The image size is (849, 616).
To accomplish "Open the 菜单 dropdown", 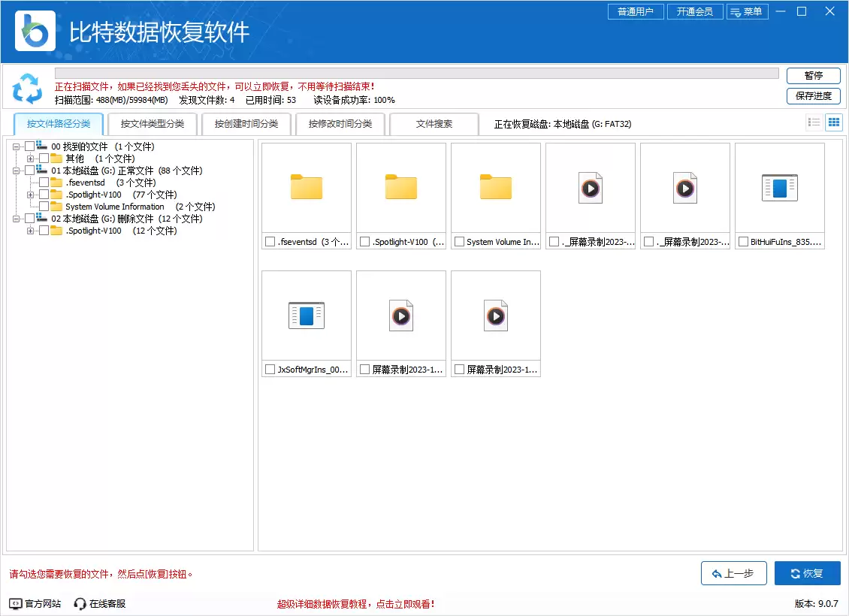I will coord(747,11).
